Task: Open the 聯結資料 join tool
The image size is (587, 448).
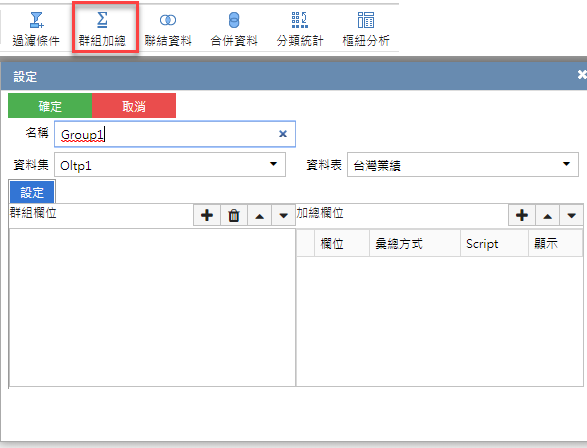Action: 168,29
